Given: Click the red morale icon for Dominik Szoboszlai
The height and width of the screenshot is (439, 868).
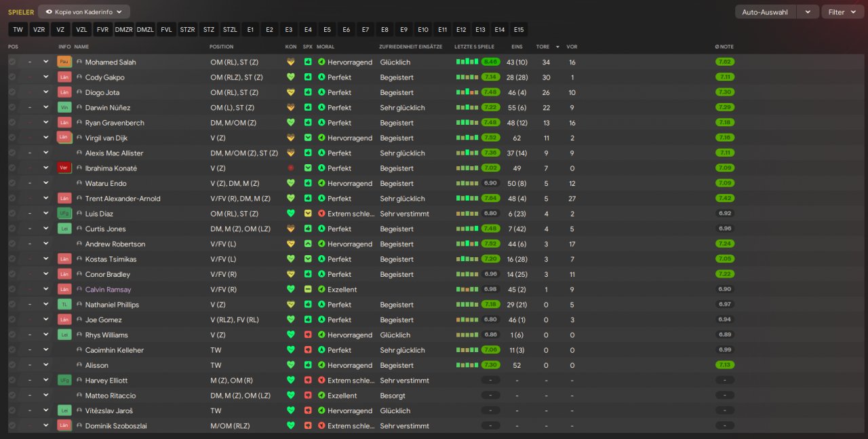Looking at the screenshot, I should 321,426.
